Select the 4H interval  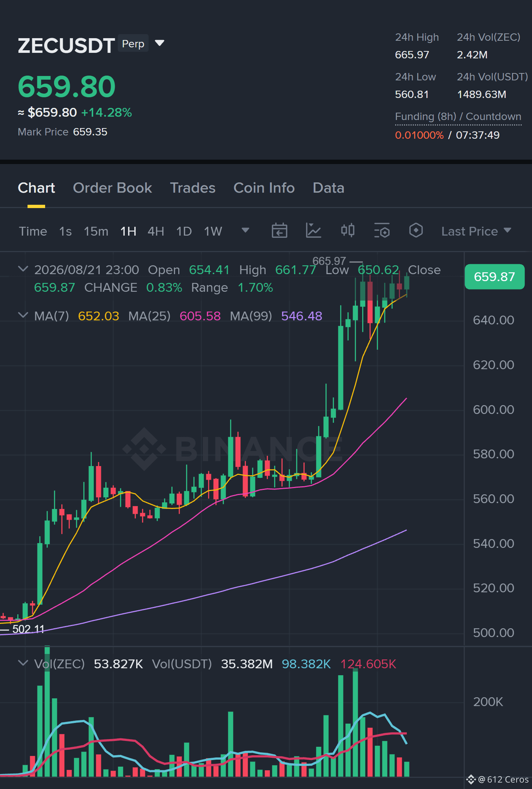[x=156, y=231]
